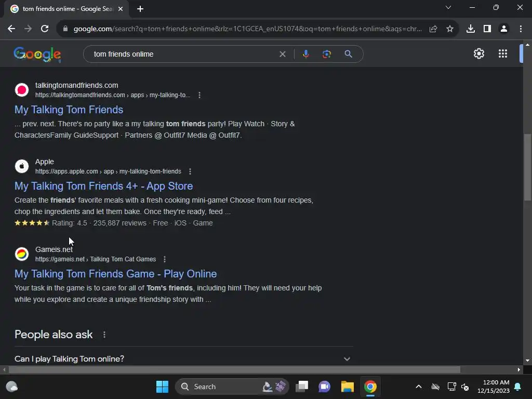Open the Windows taskbar Search box
532x399 pixels.
(x=232, y=387)
